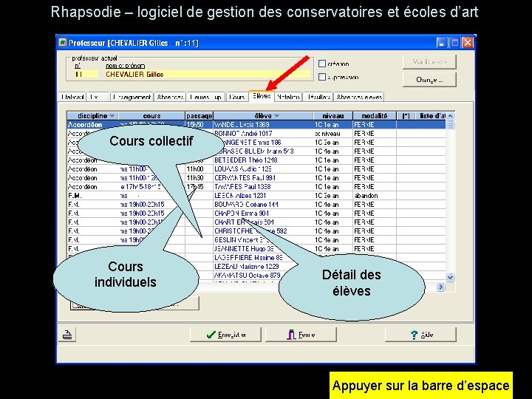
Task: Click the printer icon button
Action: pos(67,335)
